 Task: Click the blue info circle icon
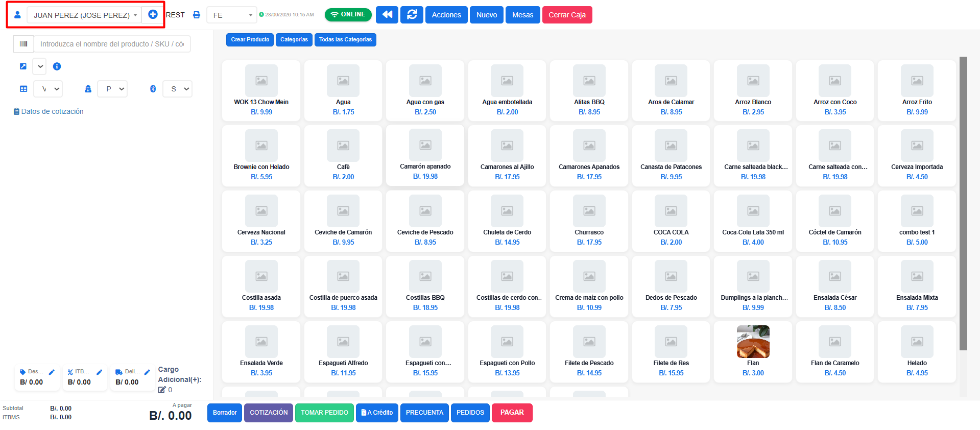[57, 66]
